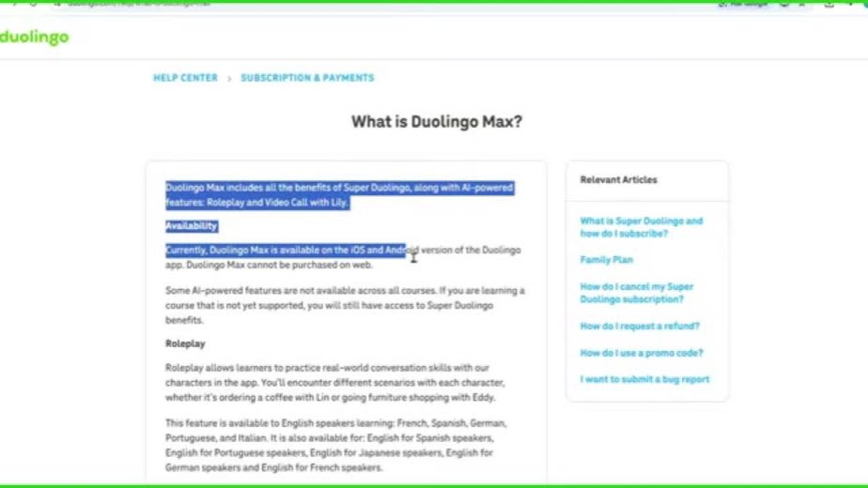Click the 'What is Duolingo Max?' page title
The width and height of the screenshot is (868, 488).
(x=437, y=122)
